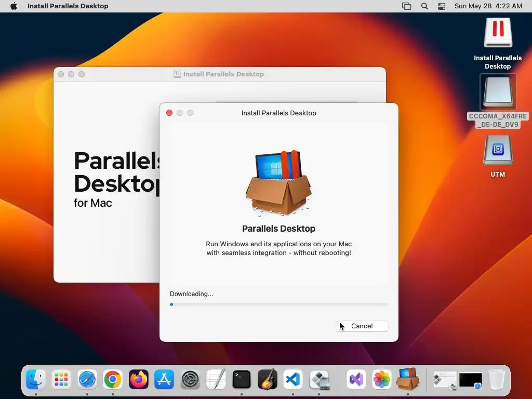Open Spotlight search in menu bar
This screenshot has height=399, width=532.
(424, 6)
